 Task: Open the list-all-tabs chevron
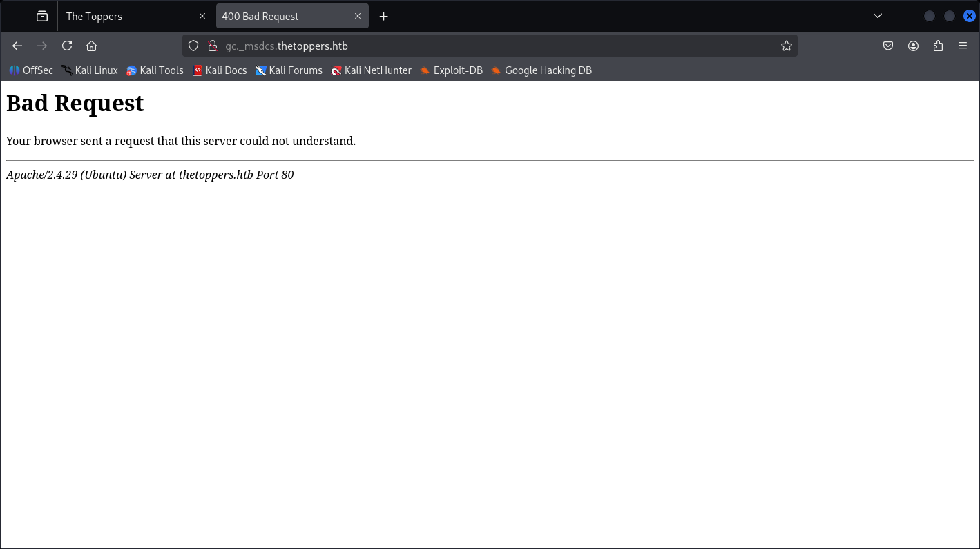(877, 15)
